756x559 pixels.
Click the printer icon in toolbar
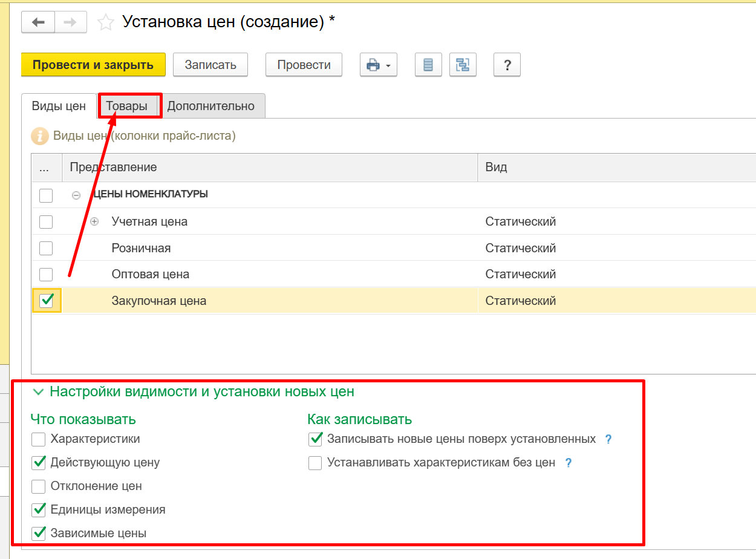(373, 65)
